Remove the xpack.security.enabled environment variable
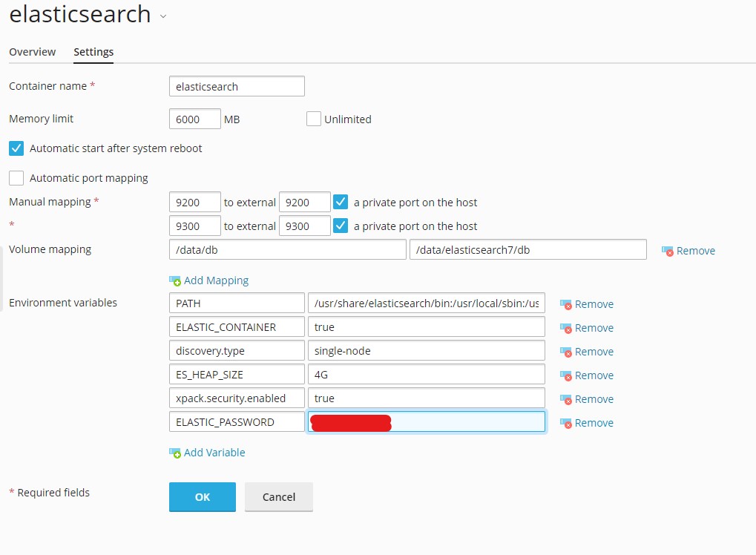 pyautogui.click(x=587, y=399)
